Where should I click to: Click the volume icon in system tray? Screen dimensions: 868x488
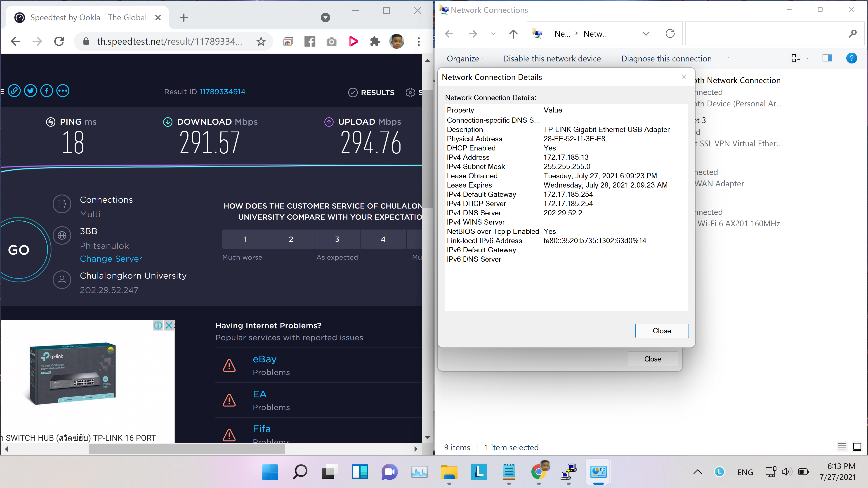pyautogui.click(x=786, y=472)
